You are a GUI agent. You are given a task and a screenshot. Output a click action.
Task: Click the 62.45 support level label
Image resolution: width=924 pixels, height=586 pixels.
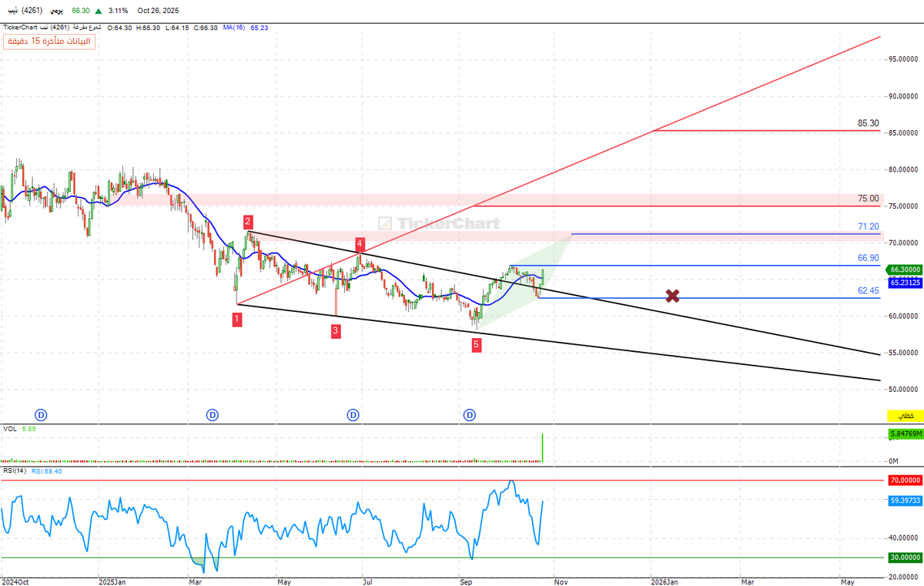[x=868, y=291]
